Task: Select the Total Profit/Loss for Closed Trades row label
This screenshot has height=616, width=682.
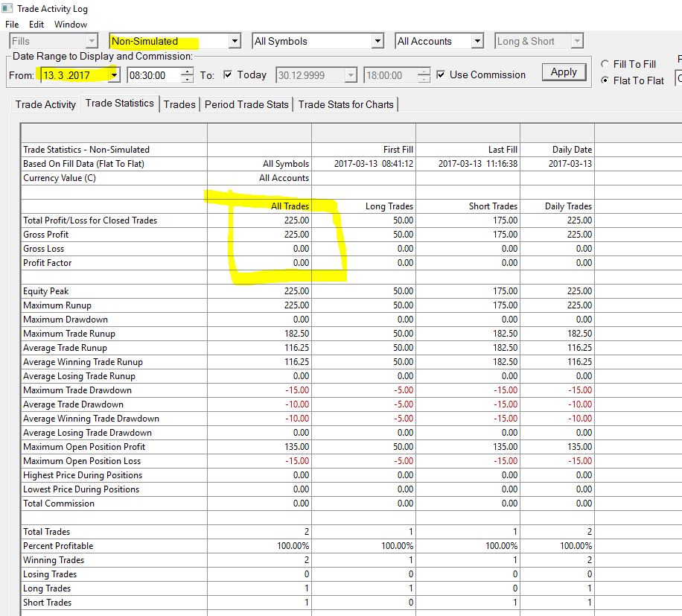Action: tap(90, 220)
